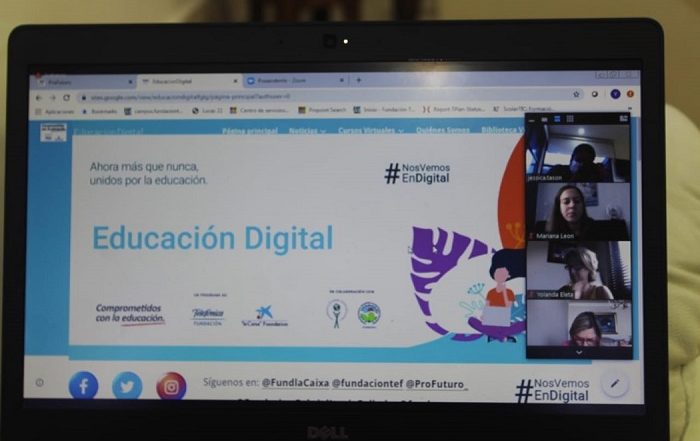Select Mariana Leon's video thumbnail
Screen dimensions: 700x441
[x=578, y=210]
